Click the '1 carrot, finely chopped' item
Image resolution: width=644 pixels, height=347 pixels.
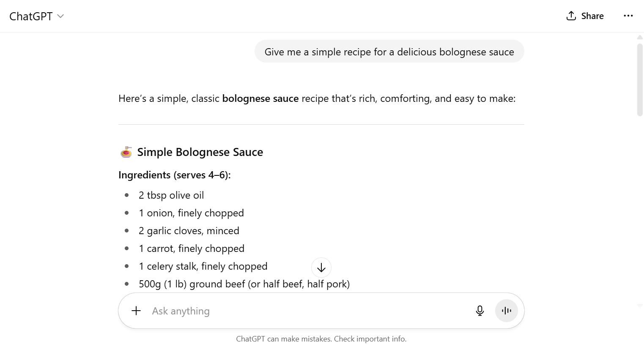tap(192, 249)
